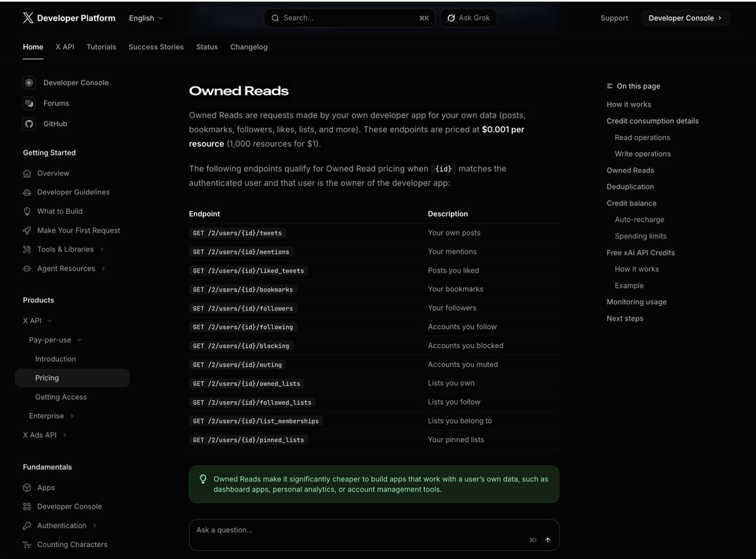
Task: Click the Overview home icon
Action: [x=27, y=173]
